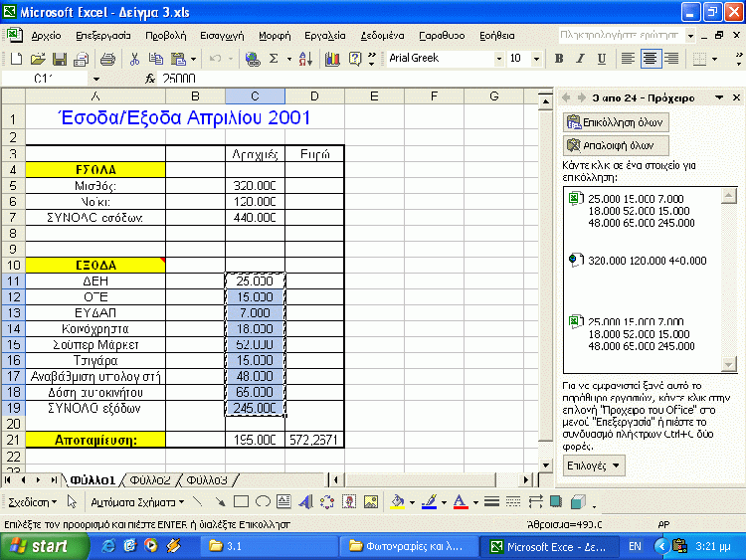This screenshot has width=746, height=560.
Task: Open the Επιλογές dropdown in clipboard pane
Action: pos(594,466)
